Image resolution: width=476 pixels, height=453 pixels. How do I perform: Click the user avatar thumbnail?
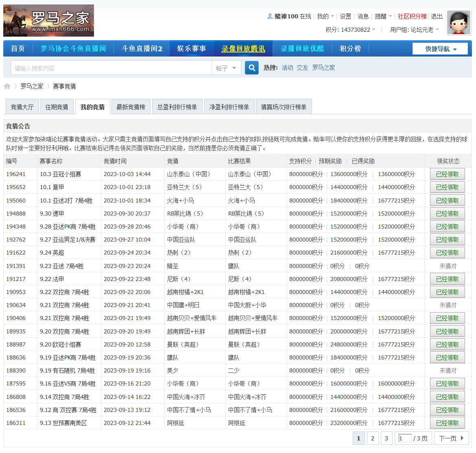point(459,22)
